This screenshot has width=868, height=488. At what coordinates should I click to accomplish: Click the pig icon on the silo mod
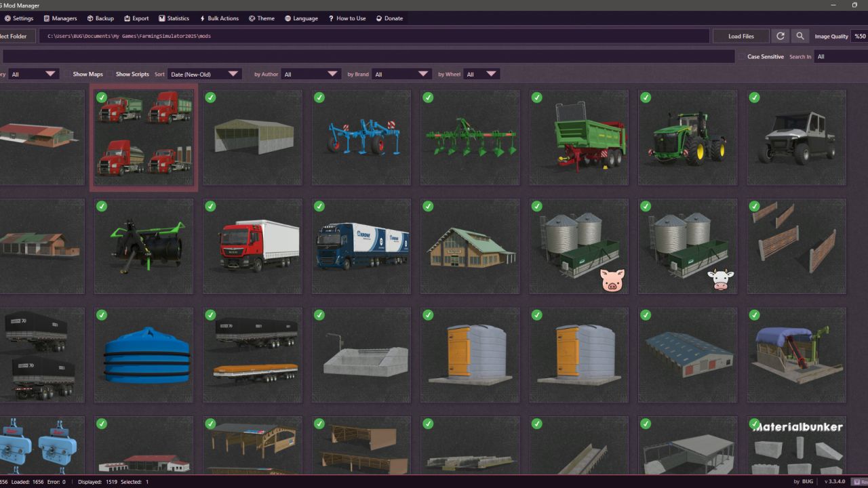(x=612, y=279)
